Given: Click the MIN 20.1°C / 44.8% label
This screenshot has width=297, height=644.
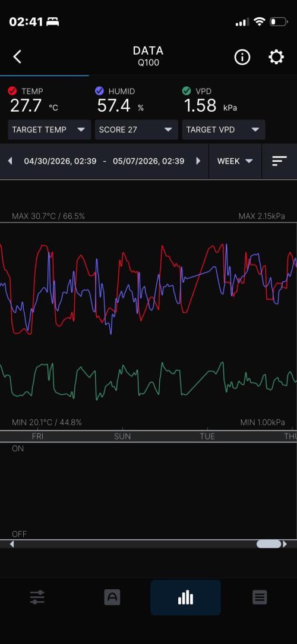Looking at the screenshot, I should pyautogui.click(x=47, y=422).
